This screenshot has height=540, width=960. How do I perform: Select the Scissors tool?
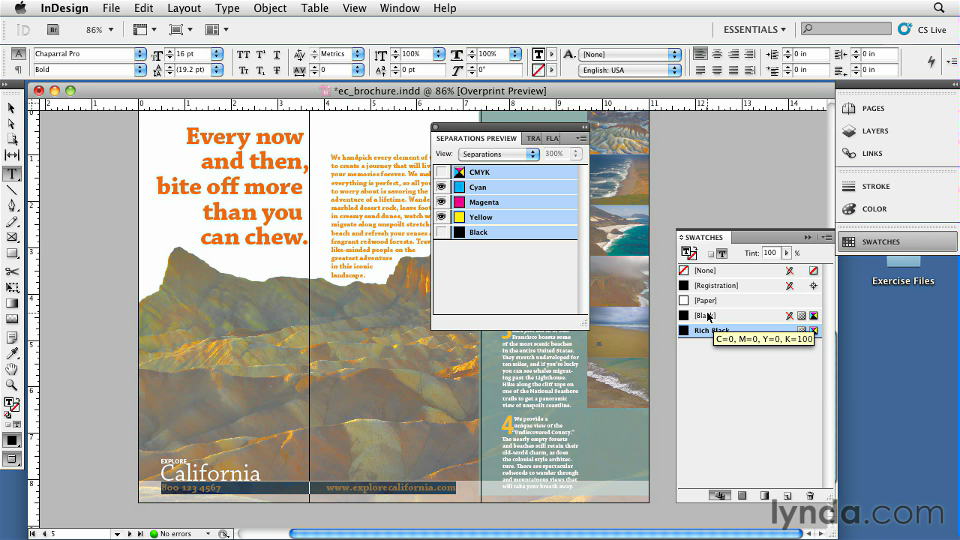(12, 271)
